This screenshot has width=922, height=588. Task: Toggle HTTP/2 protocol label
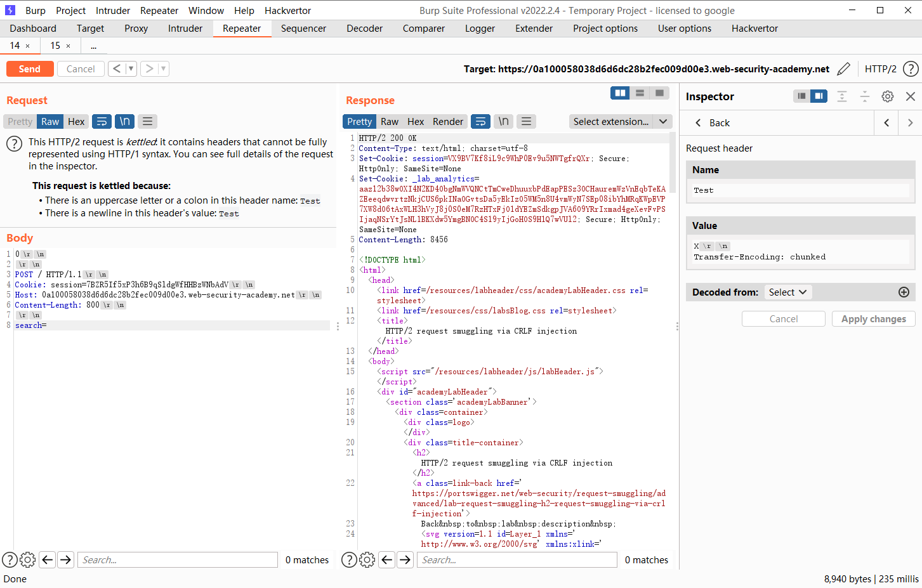click(881, 69)
